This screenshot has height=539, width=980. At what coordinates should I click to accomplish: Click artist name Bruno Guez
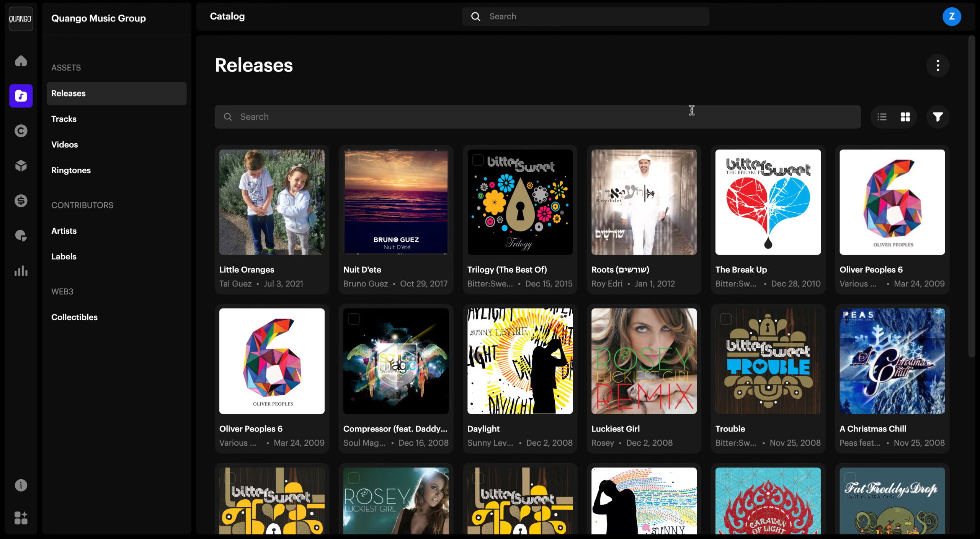click(x=366, y=284)
